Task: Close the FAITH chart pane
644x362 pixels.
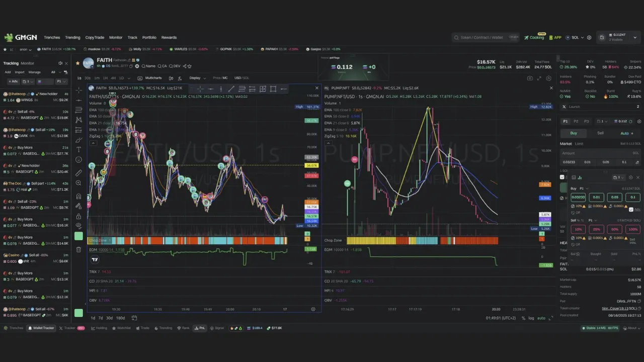Action: pos(316,88)
